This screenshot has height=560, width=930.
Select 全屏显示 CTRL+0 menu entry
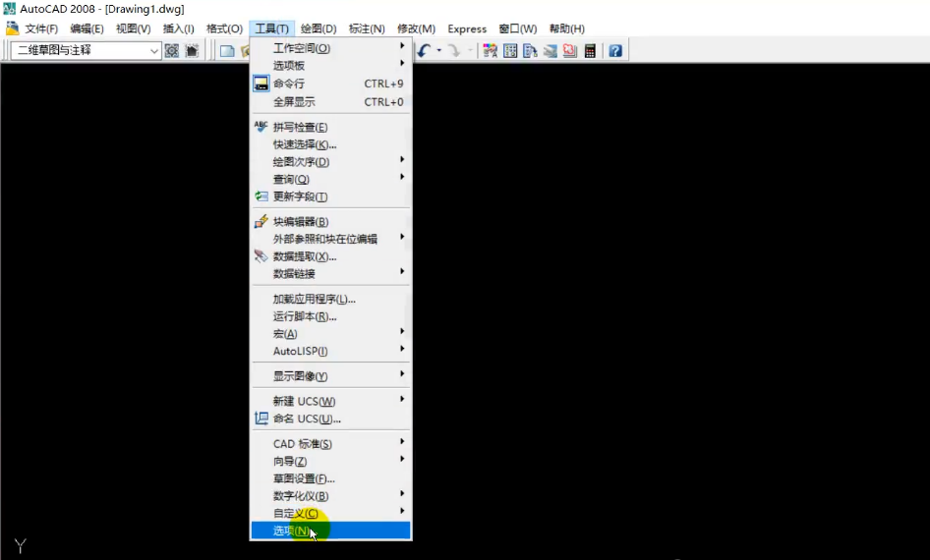[x=330, y=102]
